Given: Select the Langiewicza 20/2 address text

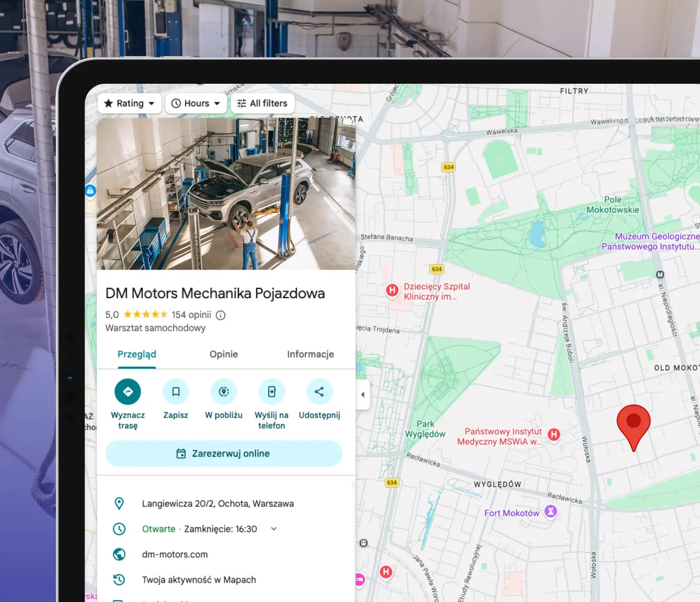Looking at the screenshot, I should [218, 504].
